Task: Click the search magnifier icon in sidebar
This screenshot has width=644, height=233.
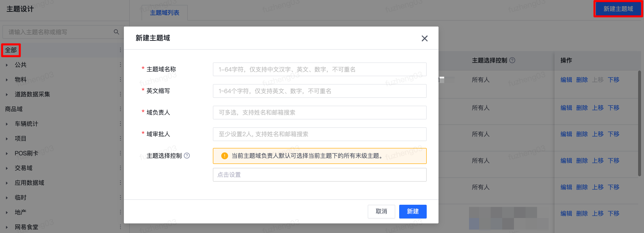Action: coord(116,32)
